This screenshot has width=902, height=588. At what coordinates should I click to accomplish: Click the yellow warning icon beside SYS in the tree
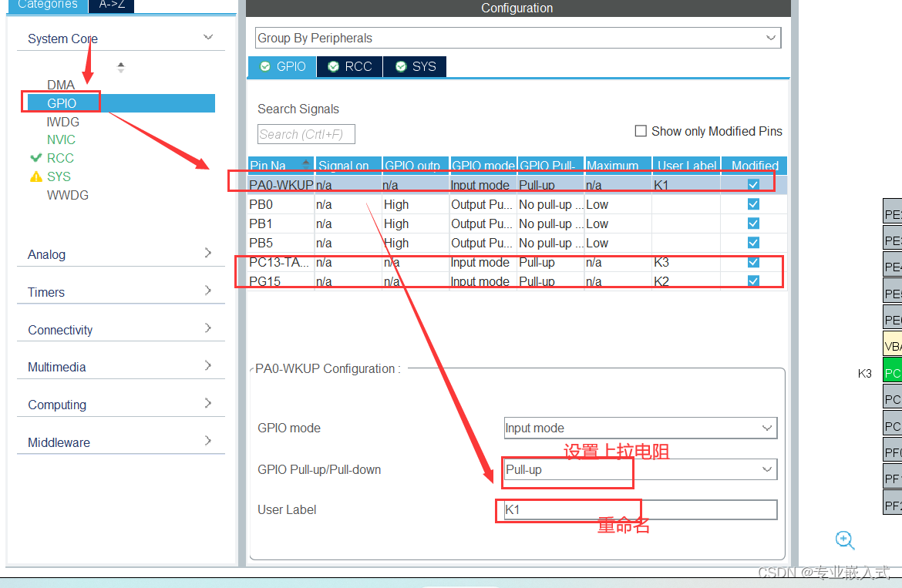point(35,176)
